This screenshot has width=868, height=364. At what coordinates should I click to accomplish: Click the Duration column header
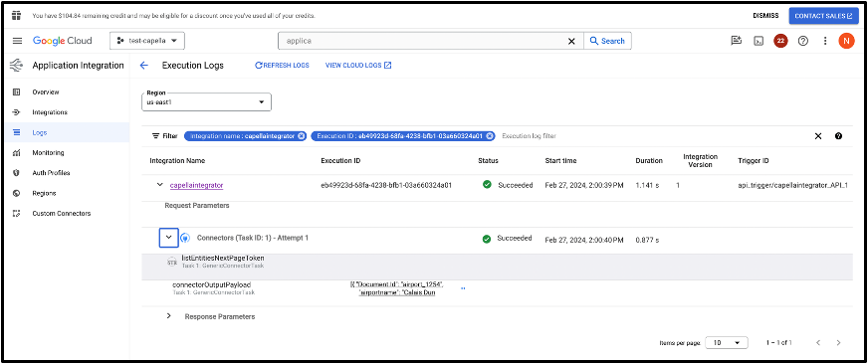(649, 161)
